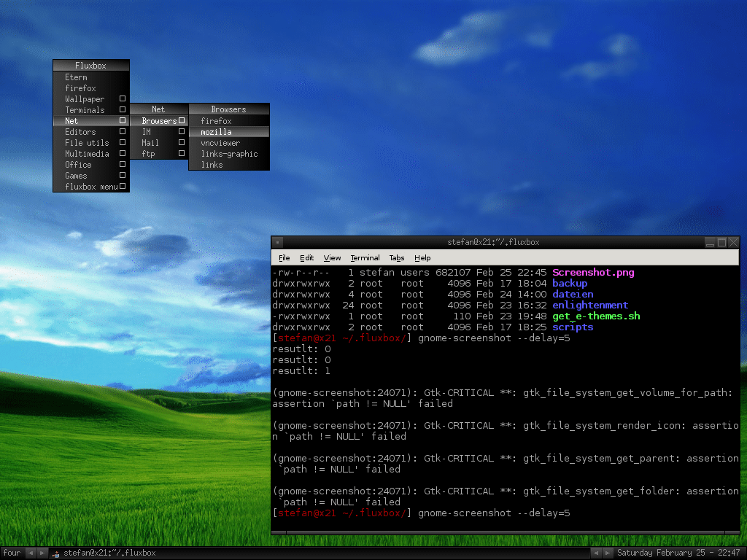
Task: Launch Eterm from the Fluxbox menu
Action: pos(91,77)
